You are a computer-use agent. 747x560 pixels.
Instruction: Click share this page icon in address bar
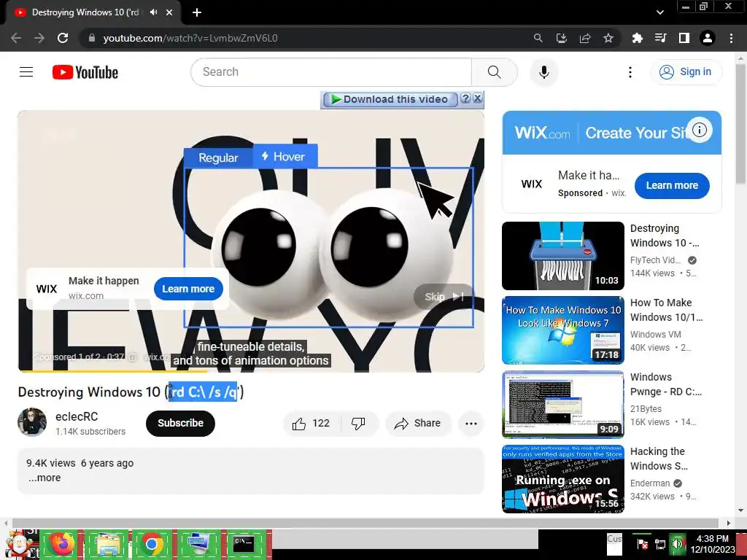pyautogui.click(x=585, y=38)
